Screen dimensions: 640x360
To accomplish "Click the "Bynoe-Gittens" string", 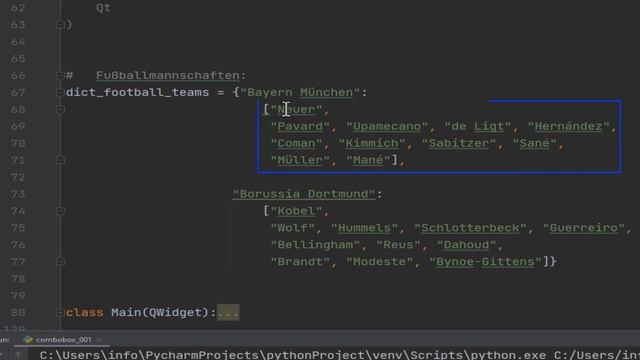I will click(x=485, y=262).
